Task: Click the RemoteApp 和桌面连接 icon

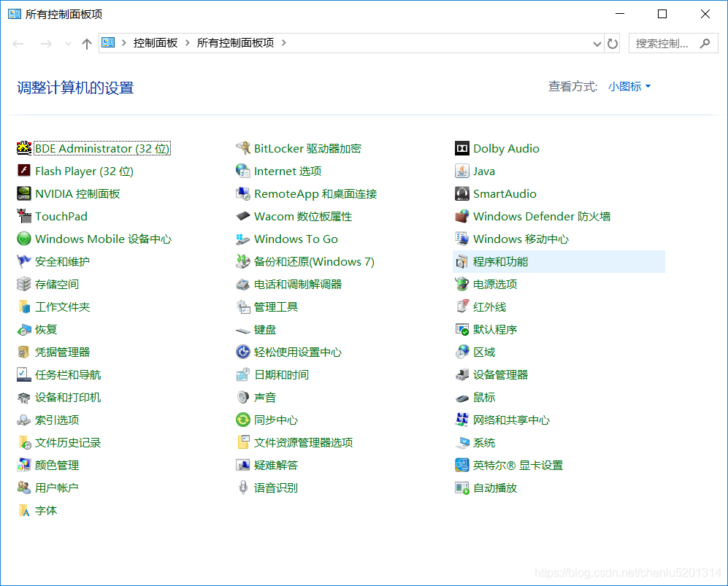Action: (x=243, y=193)
